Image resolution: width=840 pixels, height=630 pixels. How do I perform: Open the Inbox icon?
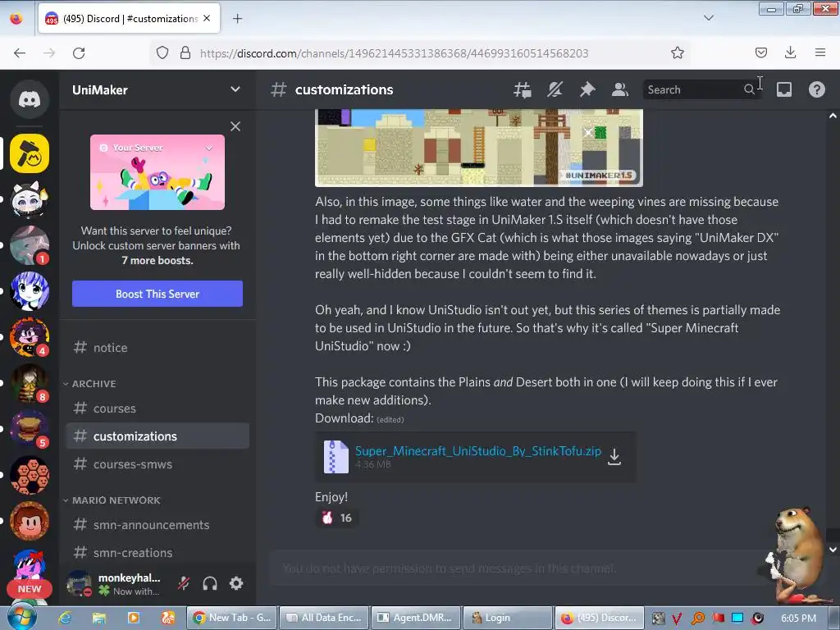[784, 89]
